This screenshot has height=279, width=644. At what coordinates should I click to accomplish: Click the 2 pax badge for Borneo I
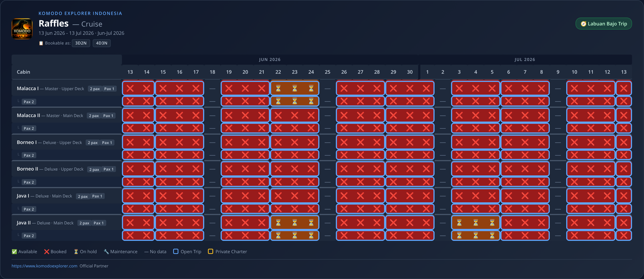pyautogui.click(x=93, y=142)
